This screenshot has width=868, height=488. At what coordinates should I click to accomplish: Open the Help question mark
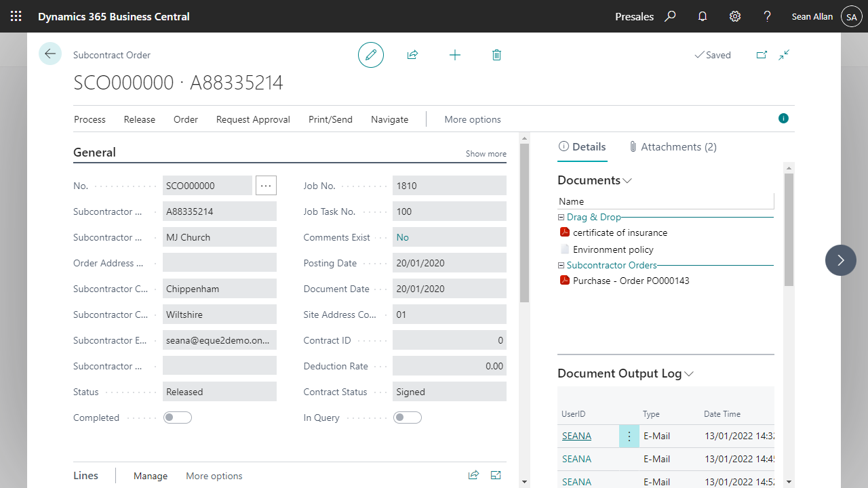click(x=767, y=16)
